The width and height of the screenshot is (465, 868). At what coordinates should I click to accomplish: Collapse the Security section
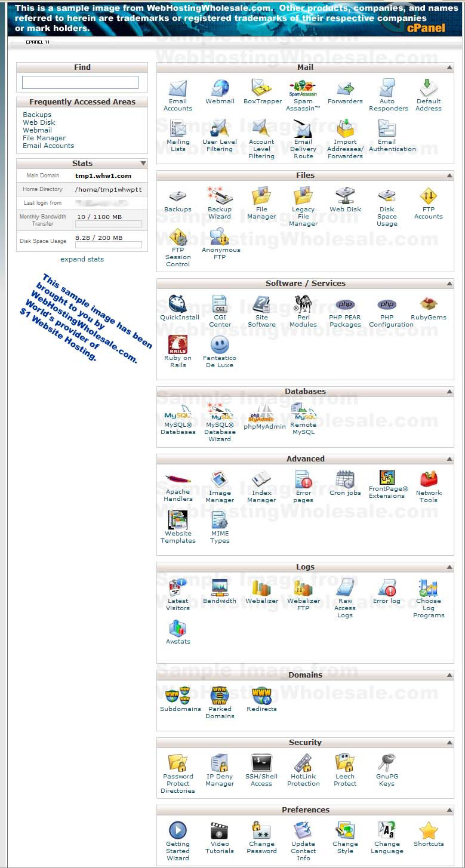tap(449, 743)
